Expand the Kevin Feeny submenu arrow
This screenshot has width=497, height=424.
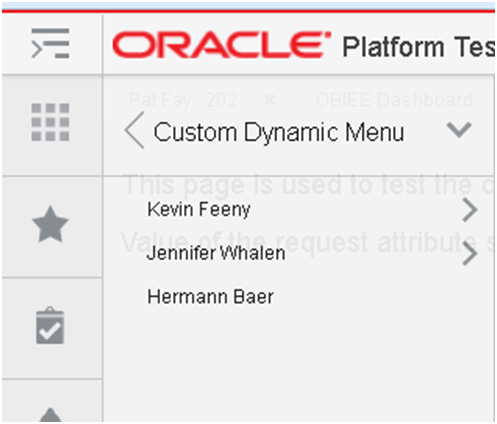tap(470, 210)
